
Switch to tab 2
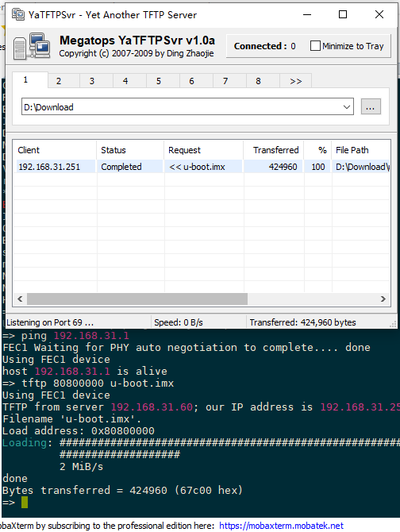(x=63, y=81)
